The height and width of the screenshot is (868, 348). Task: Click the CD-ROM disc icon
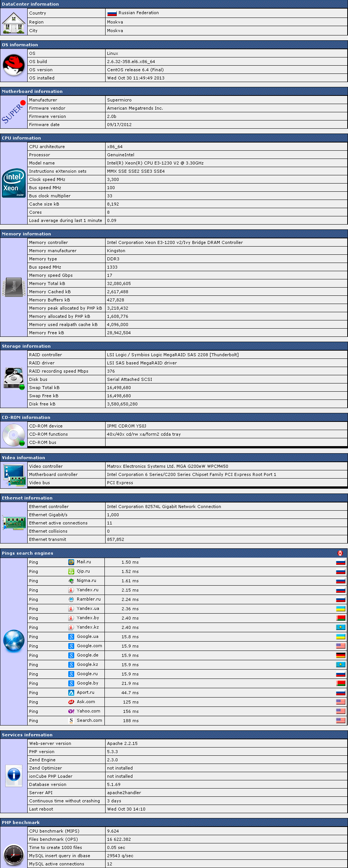point(14,435)
